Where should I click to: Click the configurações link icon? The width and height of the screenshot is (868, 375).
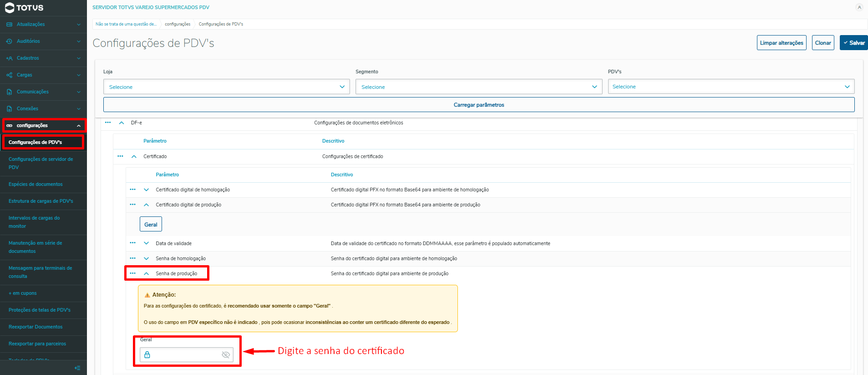pyautogui.click(x=9, y=126)
